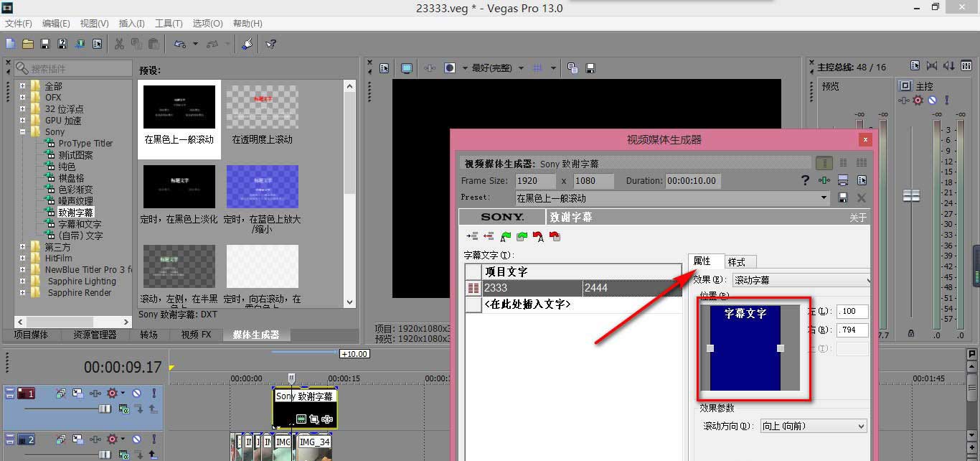980x461 pixels.
Task: Open preview quality dropdown 最好(完整)
Action: point(497,68)
